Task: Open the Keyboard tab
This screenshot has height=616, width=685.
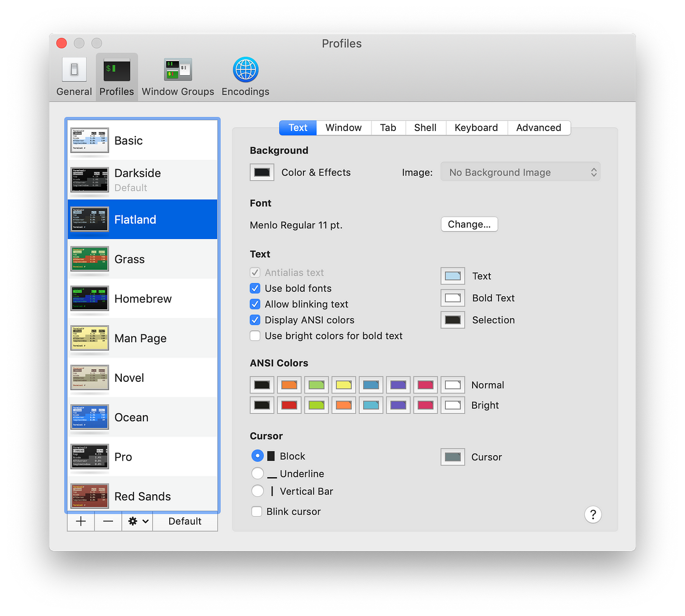Action: tap(476, 128)
